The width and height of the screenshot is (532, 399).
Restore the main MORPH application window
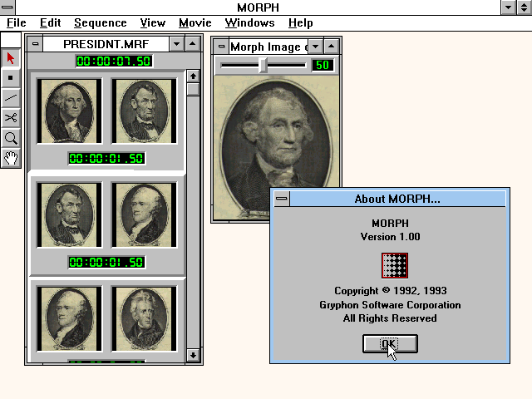(524, 7)
